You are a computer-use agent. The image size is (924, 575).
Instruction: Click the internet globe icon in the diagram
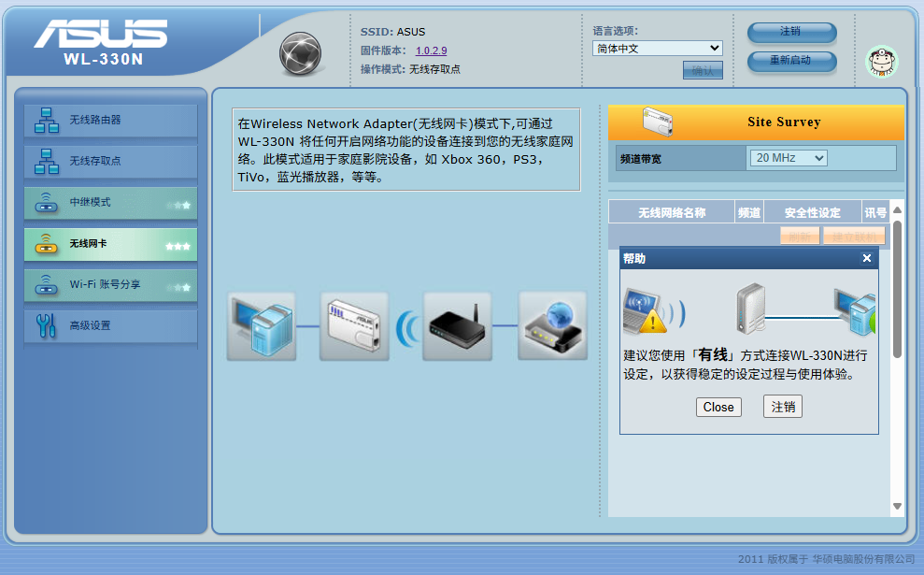point(552,324)
